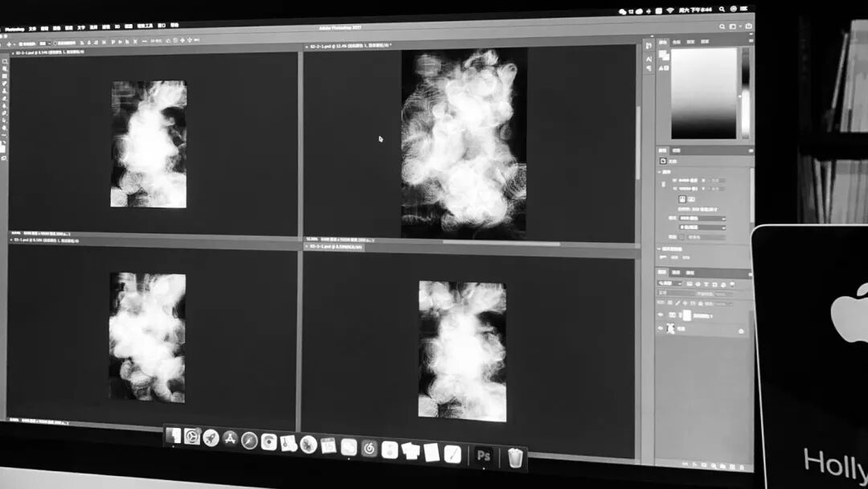Image resolution: width=868 pixels, height=489 pixels.
Task: Open System Preferences in the Dock
Action: (x=191, y=437)
